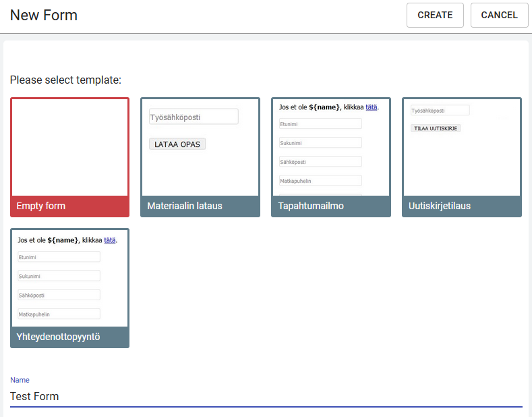Click the Etunimi field in Yhteydenottopyyntö preview
This screenshot has width=532, height=417.
59,256
